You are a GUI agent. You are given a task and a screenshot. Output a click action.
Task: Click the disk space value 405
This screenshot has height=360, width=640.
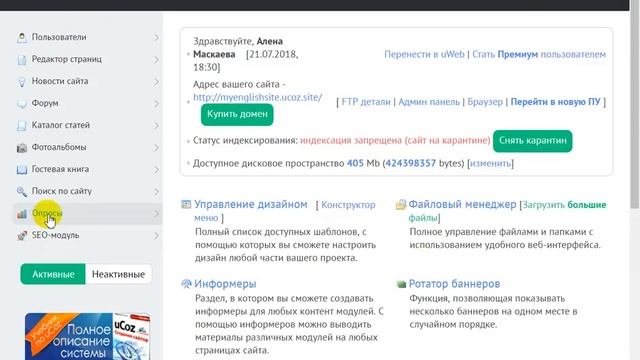coord(355,163)
